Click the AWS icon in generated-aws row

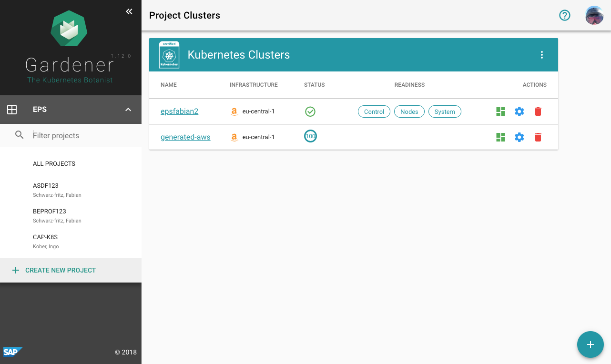tap(234, 137)
